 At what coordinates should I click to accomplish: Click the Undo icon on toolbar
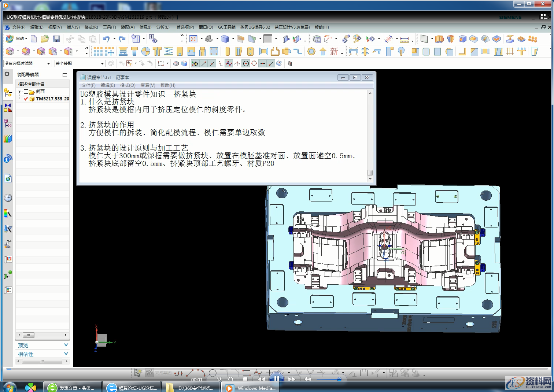pyautogui.click(x=106, y=38)
